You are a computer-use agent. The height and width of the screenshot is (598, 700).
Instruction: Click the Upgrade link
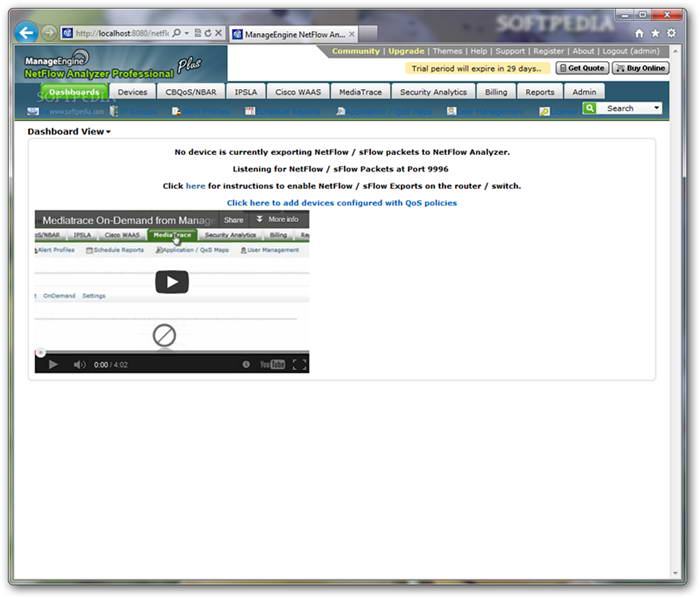click(x=406, y=51)
